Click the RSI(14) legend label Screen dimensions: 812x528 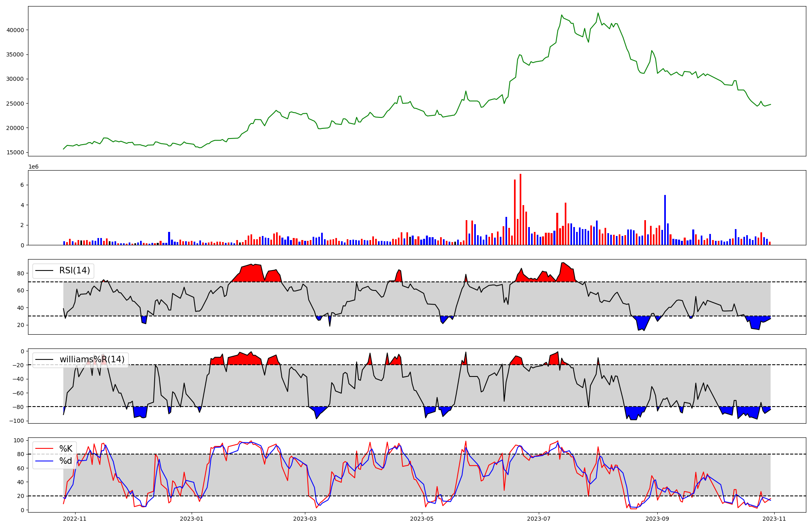(x=75, y=270)
